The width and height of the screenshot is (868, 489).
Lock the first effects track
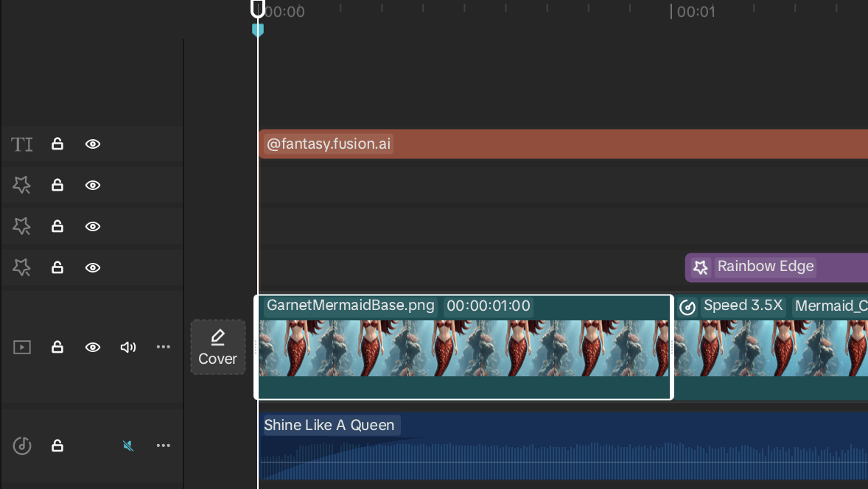(x=57, y=185)
